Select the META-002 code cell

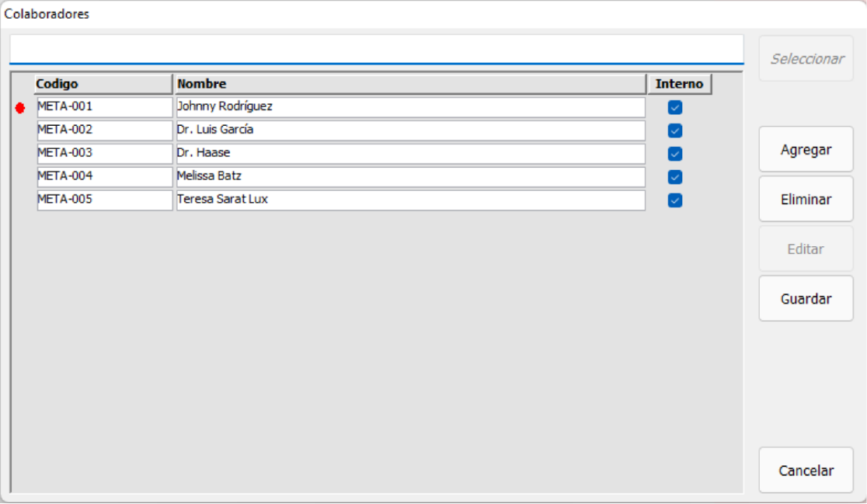point(104,130)
